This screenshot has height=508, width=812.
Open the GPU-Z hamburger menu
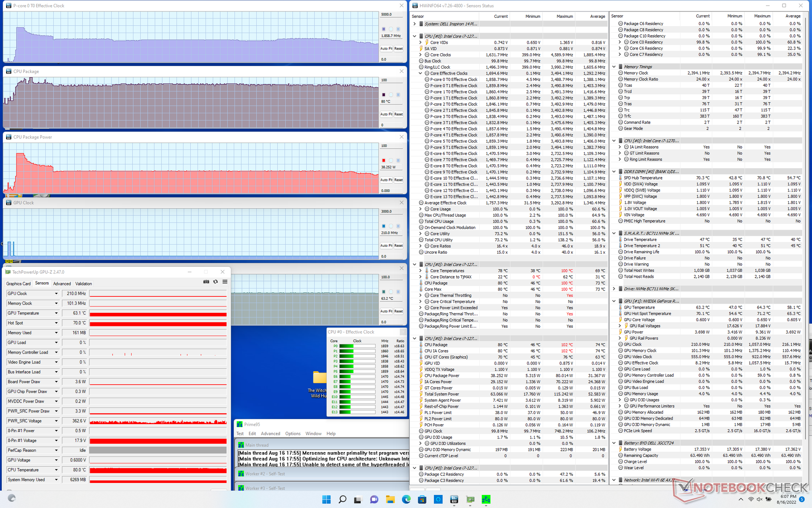[x=225, y=282]
